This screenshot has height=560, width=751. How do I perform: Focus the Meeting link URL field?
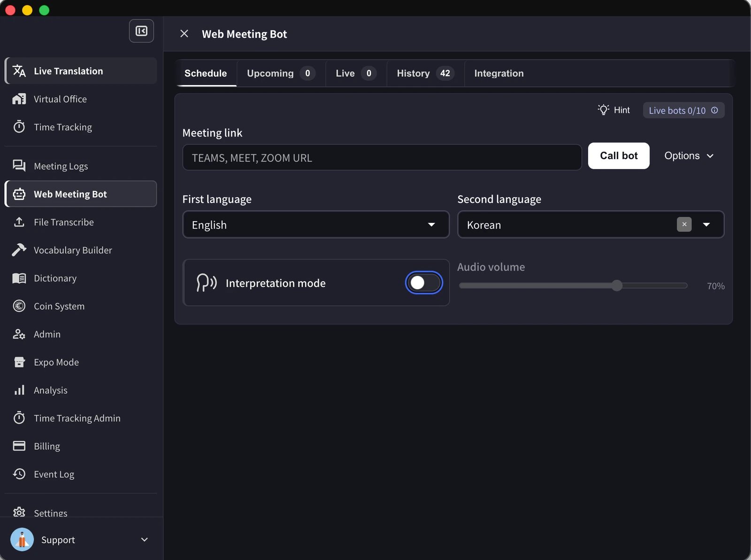pos(382,157)
